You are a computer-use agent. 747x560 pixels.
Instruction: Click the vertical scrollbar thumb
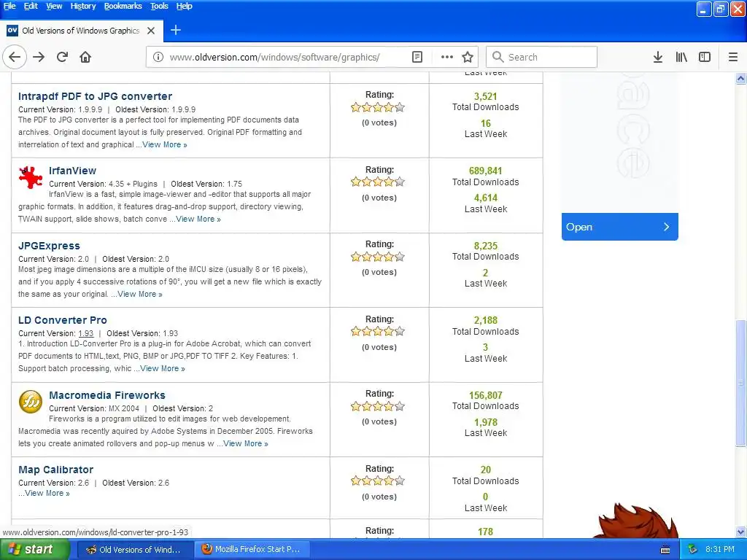[741, 384]
